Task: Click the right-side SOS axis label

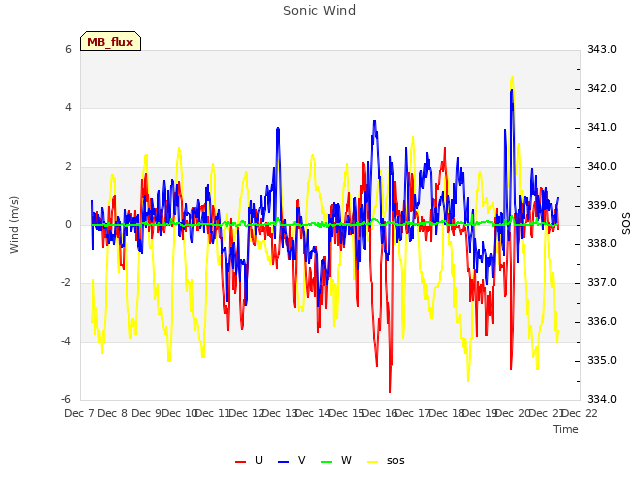Action: pyautogui.click(x=626, y=224)
